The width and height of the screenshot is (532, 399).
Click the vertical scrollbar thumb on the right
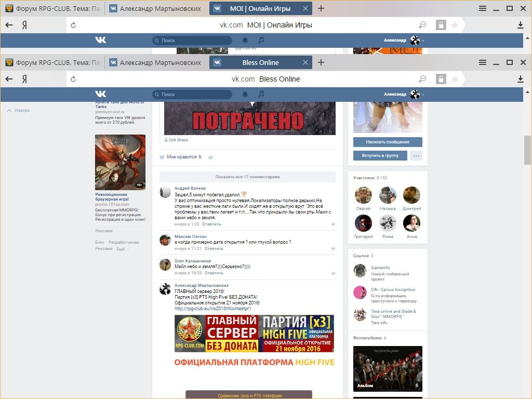(x=528, y=151)
